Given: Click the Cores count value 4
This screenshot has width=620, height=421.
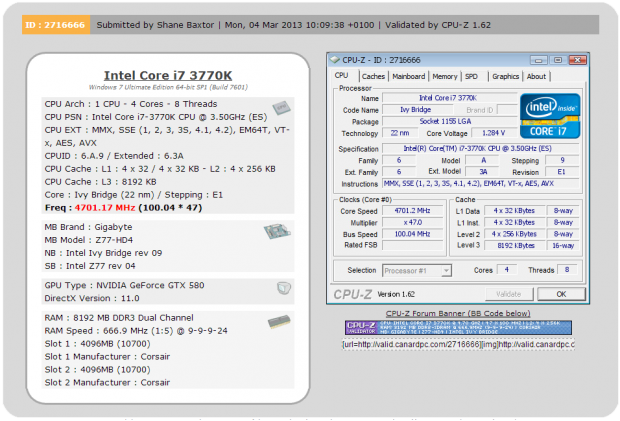Looking at the screenshot, I should coord(507,270).
